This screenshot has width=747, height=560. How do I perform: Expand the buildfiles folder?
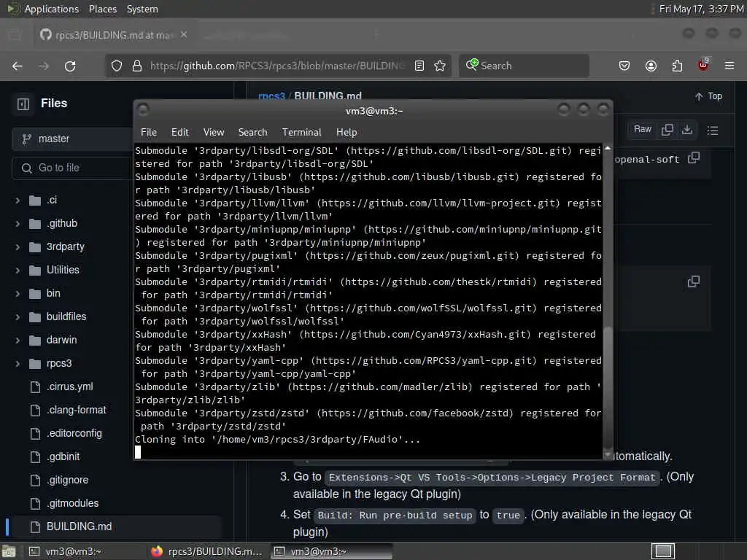tap(18, 317)
